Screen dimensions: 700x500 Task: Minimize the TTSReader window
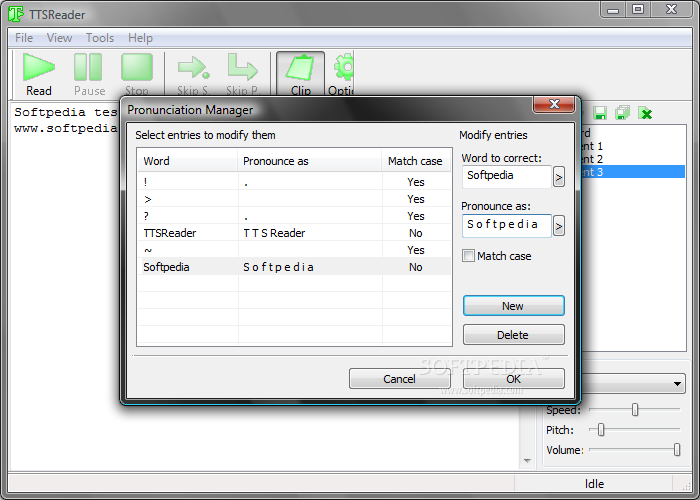[613, 9]
